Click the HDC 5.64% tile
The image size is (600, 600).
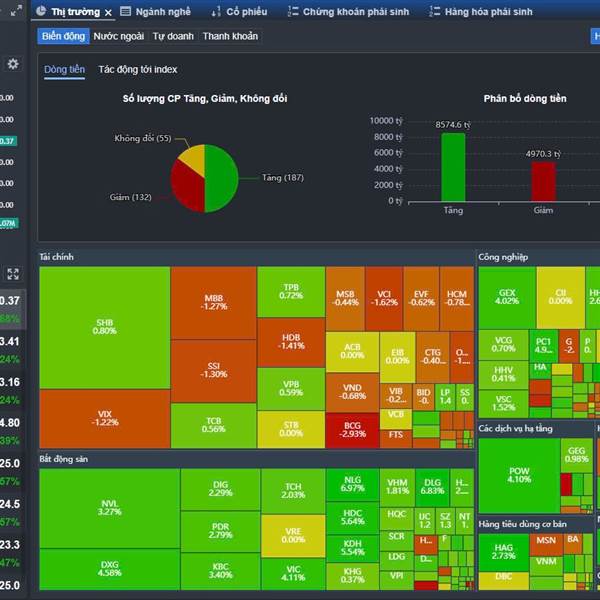coord(352,518)
